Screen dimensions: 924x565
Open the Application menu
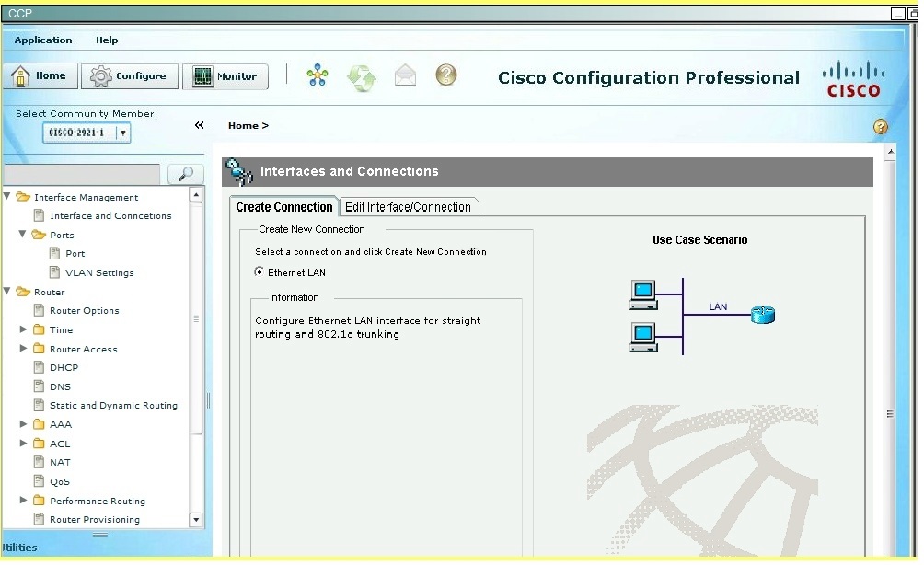point(43,40)
